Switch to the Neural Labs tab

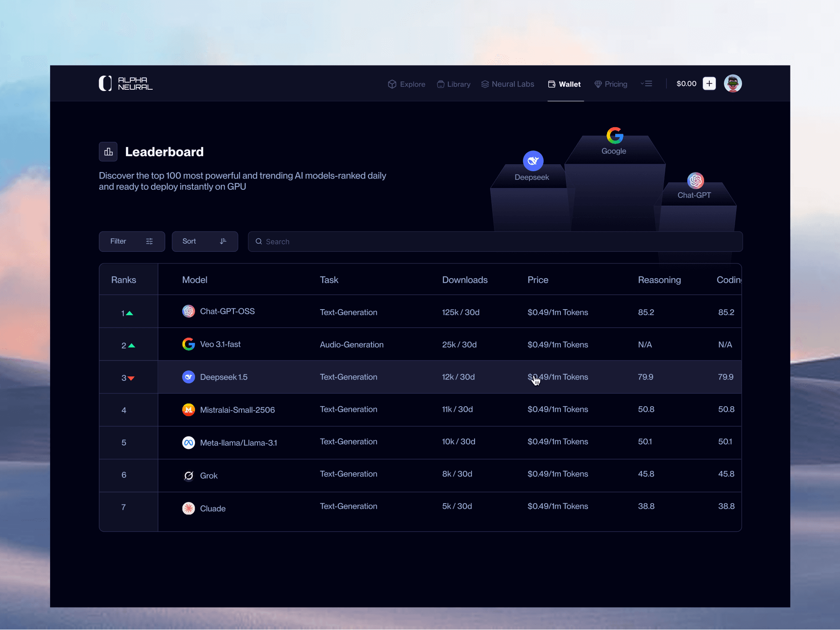pyautogui.click(x=507, y=84)
